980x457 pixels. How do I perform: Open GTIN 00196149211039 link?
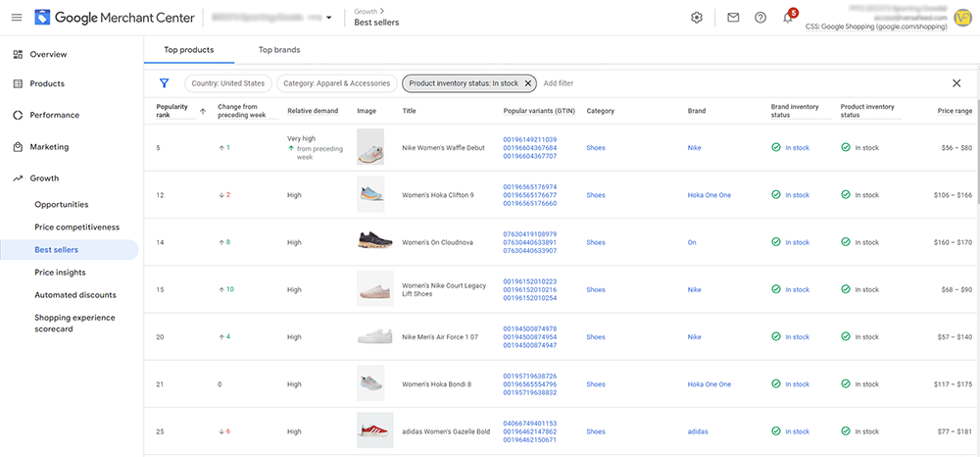[x=530, y=139]
